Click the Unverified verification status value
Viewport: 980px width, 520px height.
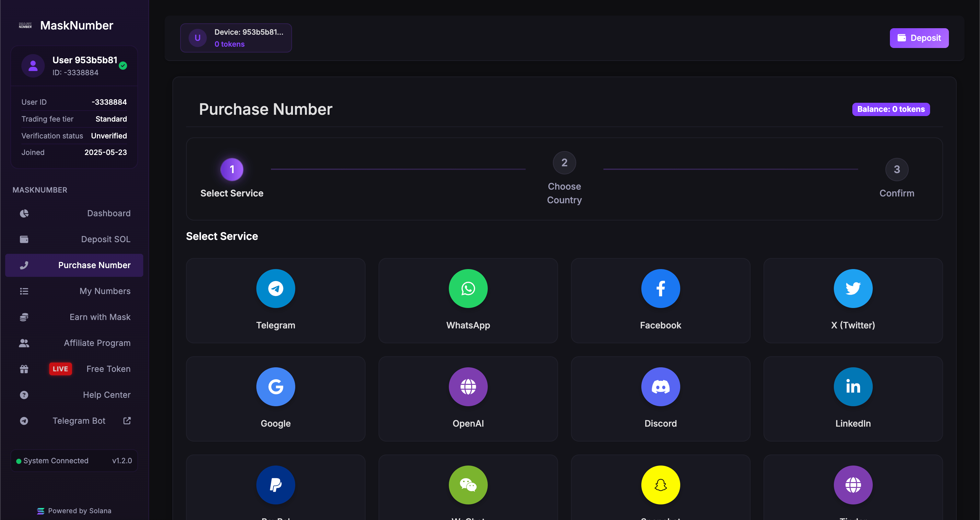point(109,136)
